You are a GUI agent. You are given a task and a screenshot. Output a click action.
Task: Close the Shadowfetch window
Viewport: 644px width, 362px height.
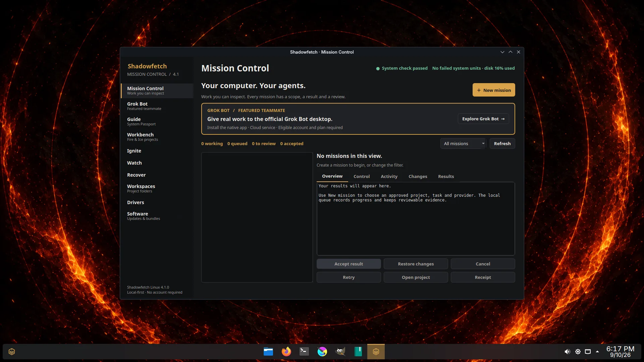coord(519,52)
